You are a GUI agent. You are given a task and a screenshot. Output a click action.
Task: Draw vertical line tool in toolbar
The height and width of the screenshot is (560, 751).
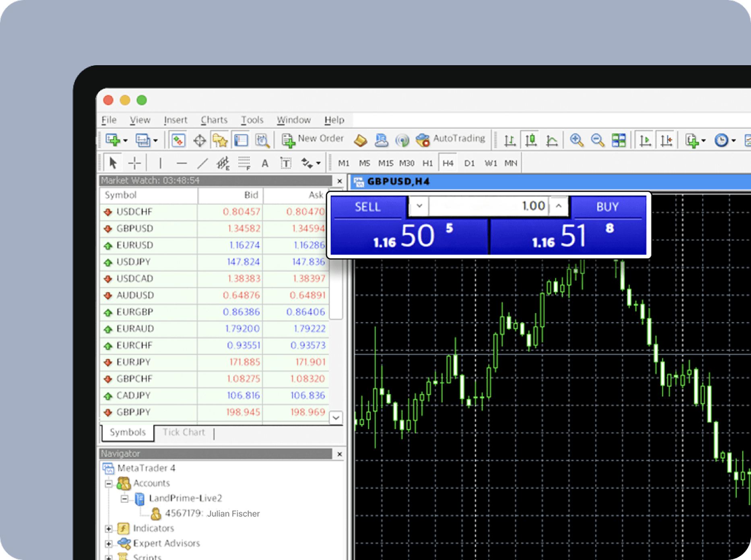click(160, 163)
